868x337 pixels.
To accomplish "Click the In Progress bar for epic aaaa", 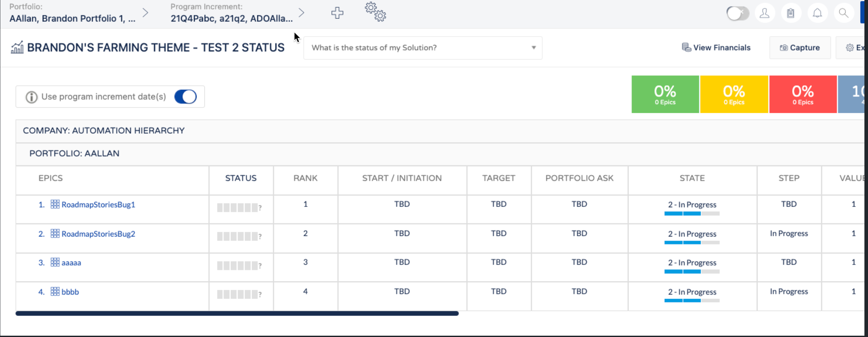I will (692, 271).
